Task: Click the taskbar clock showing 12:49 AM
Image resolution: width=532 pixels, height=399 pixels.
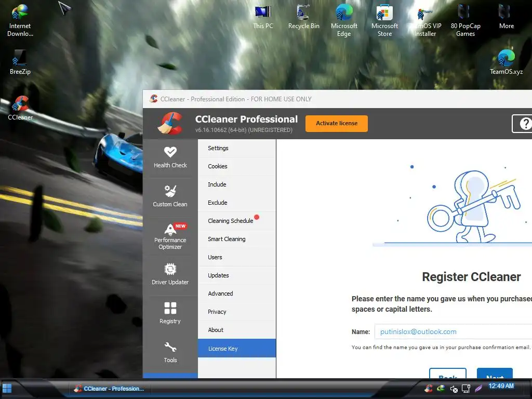Action: [501, 386]
